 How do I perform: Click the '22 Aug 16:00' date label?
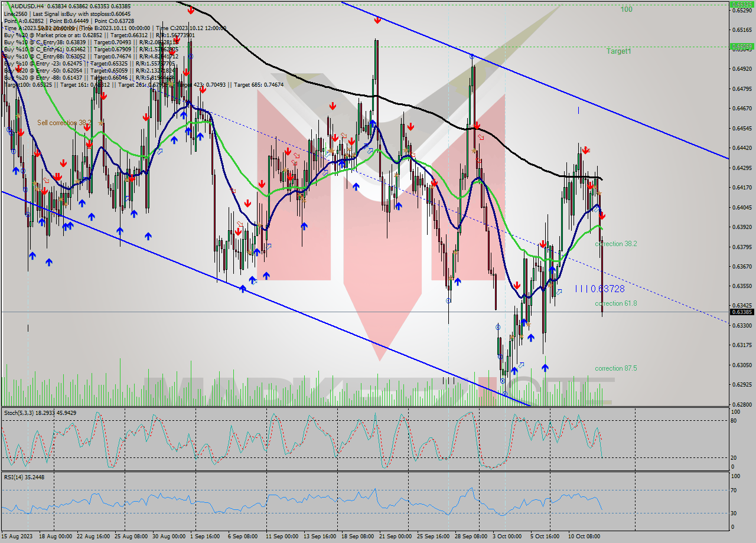pos(94,537)
